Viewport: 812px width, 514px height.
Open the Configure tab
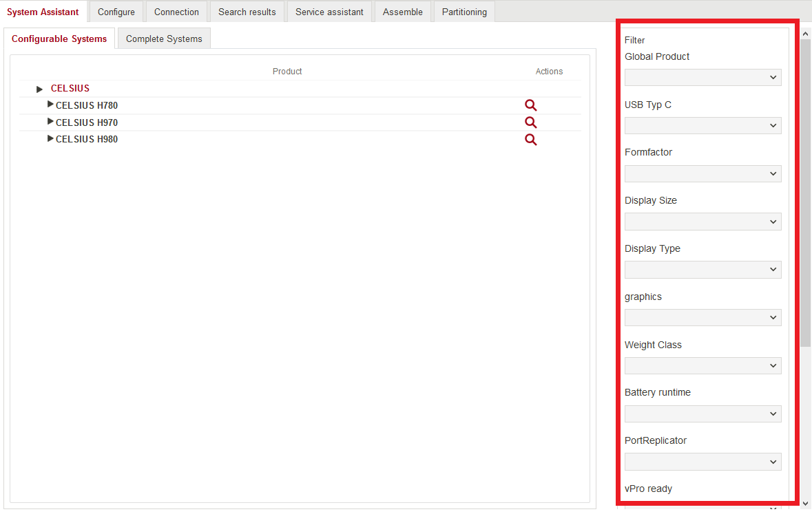point(116,12)
